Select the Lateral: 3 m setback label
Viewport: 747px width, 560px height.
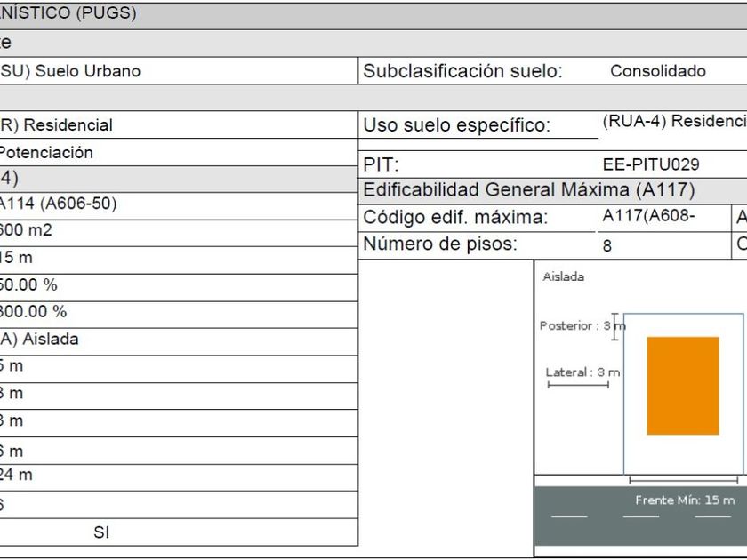582,372
